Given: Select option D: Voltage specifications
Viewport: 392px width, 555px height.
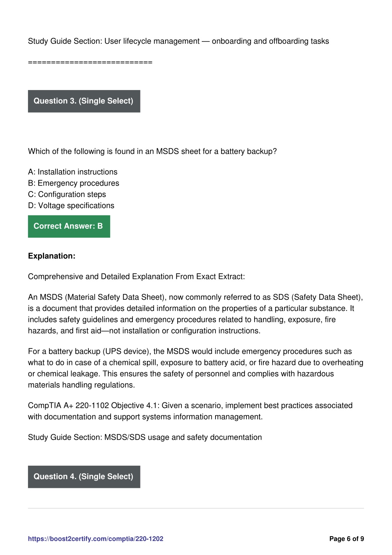Looking at the screenshot, I should tap(71, 205).
